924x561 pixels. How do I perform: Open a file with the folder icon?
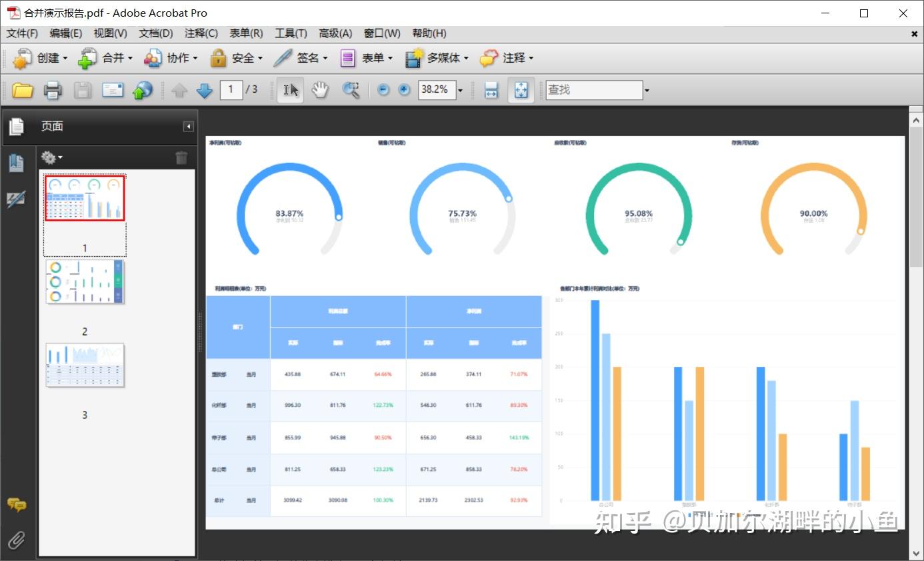[22, 89]
